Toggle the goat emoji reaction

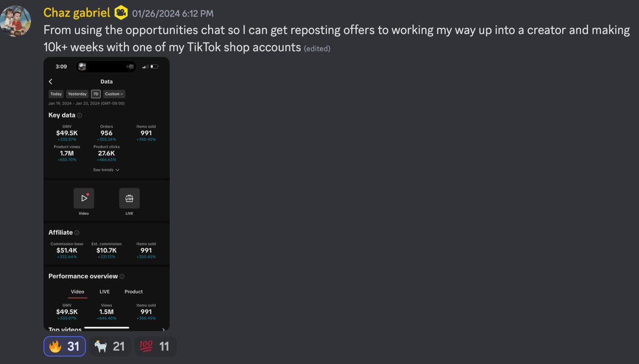110,346
